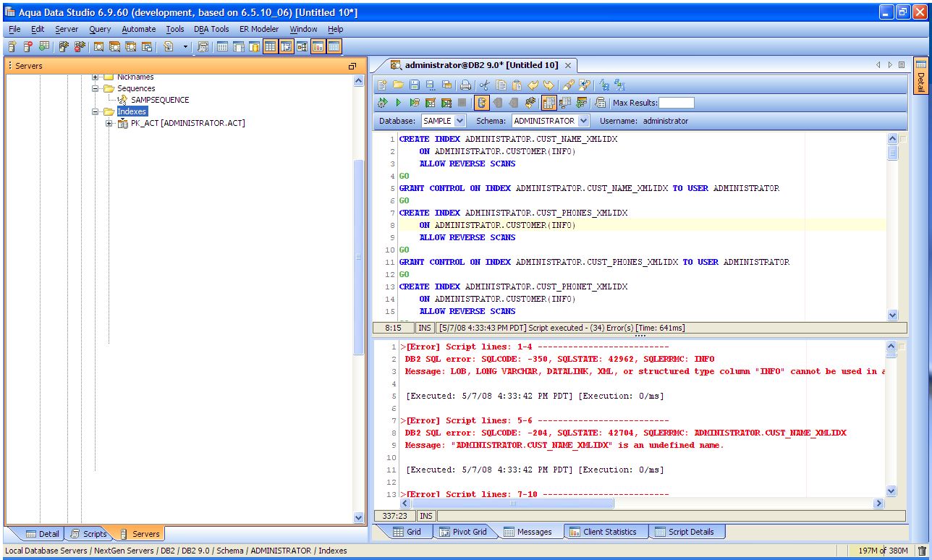This screenshot has height=560, width=932.
Task: Toggle the text results button beside grid results
Action: click(x=565, y=103)
